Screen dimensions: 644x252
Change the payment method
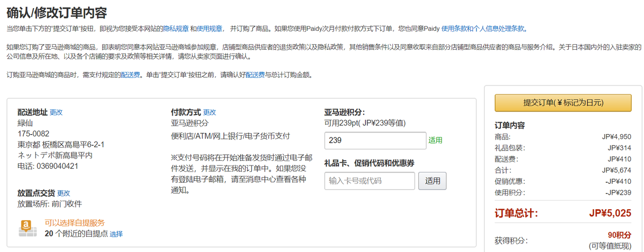tap(210, 112)
